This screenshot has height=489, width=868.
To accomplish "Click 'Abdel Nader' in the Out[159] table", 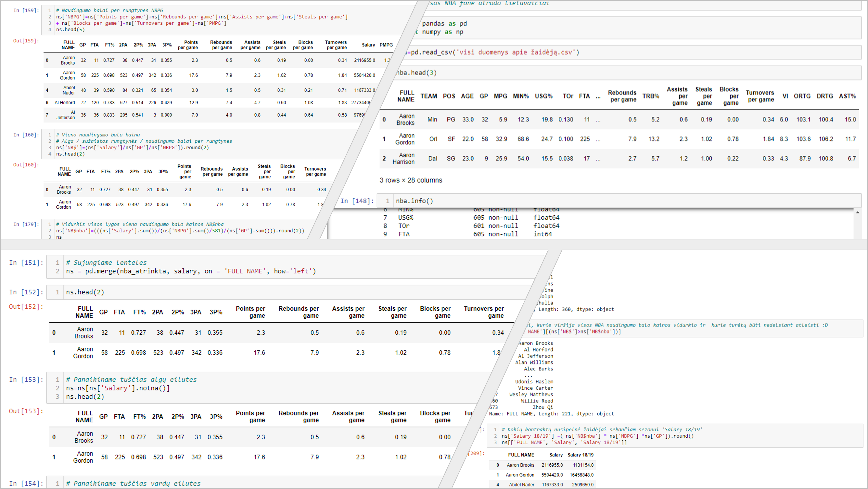I will 68,90.
